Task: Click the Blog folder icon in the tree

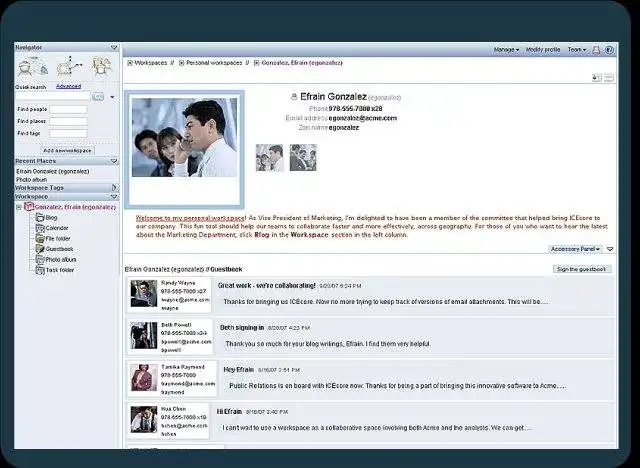Action: click(40, 217)
